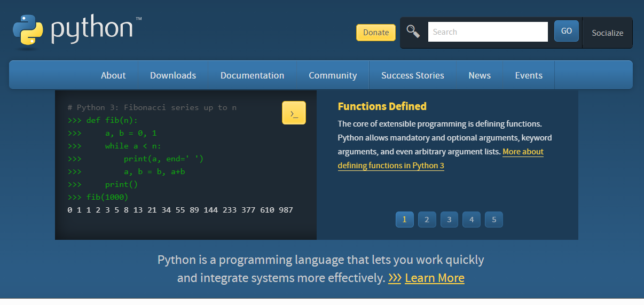Follow 'More about defining functions in Python 3' link
Image resolution: width=644 pixels, height=305 pixels.
pyautogui.click(x=441, y=159)
